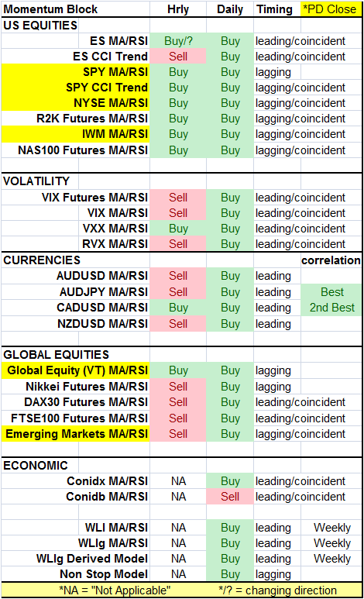Click the yellow *PD Close header cell
The width and height of the screenshot is (364, 599).
point(331,9)
